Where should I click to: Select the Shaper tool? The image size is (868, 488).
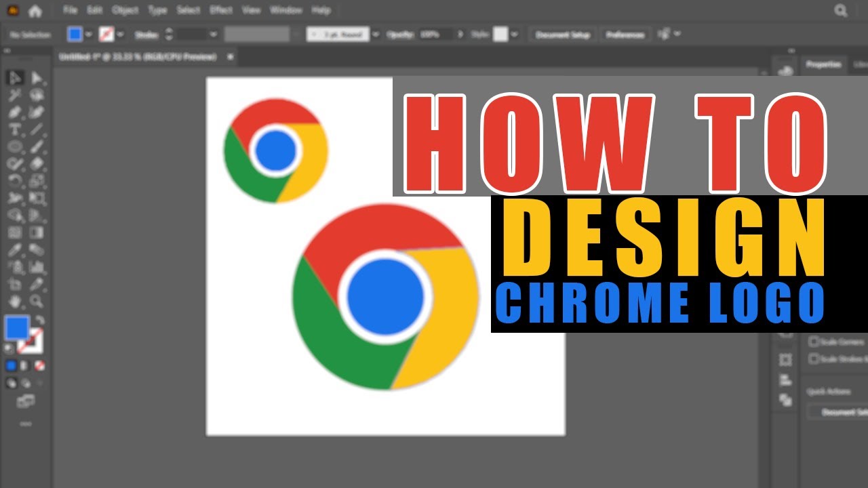15,163
